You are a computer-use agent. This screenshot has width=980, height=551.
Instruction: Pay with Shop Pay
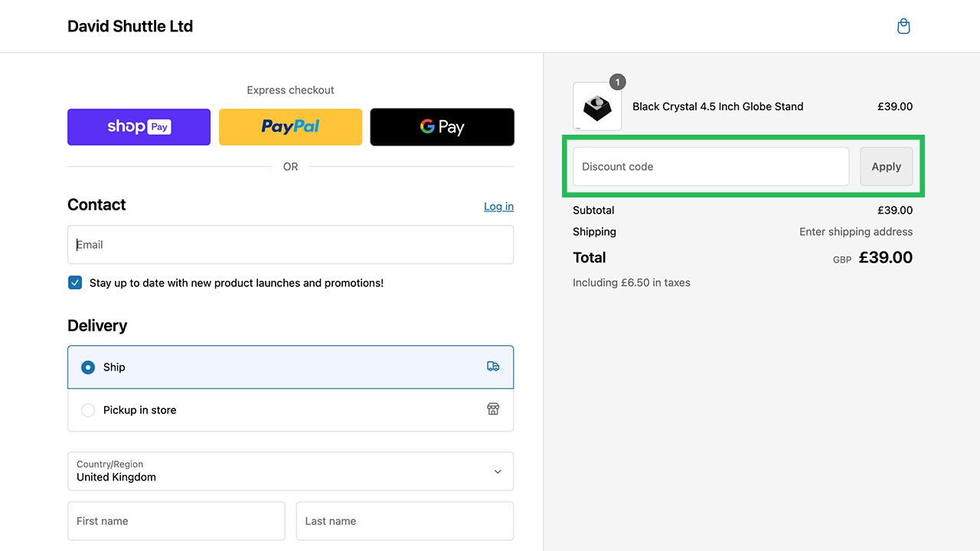pyautogui.click(x=139, y=127)
